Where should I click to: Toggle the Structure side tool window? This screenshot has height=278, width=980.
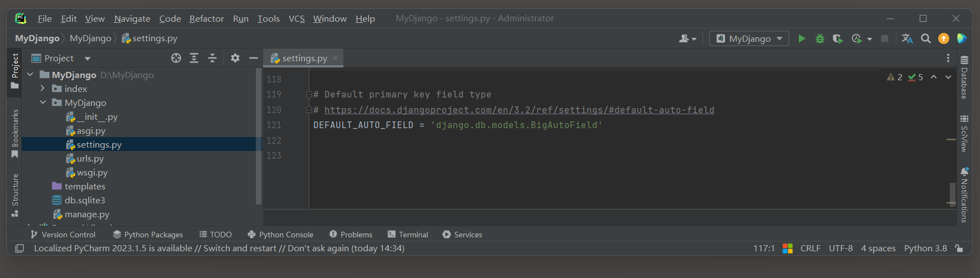click(14, 195)
